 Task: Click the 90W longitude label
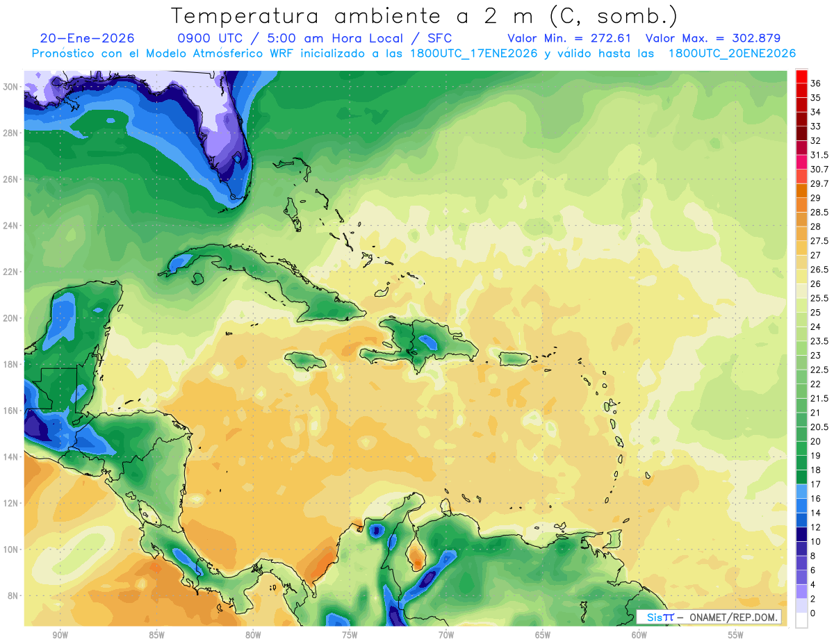60,635
